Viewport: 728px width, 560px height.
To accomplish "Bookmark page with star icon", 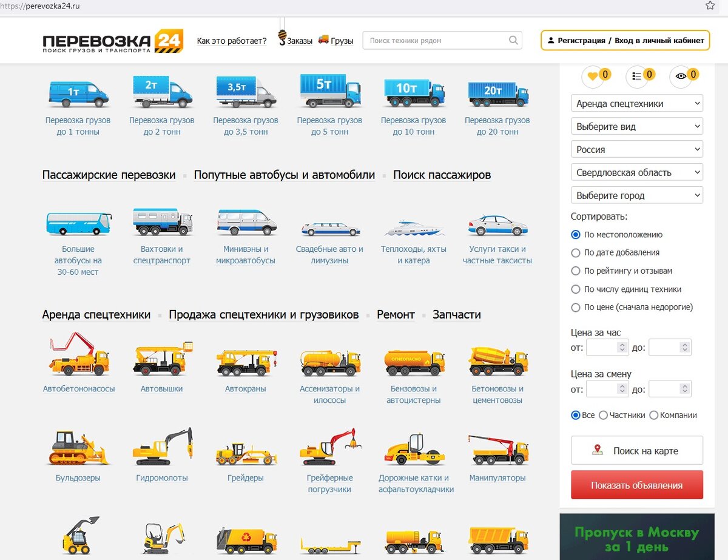I will pyautogui.click(x=710, y=5).
